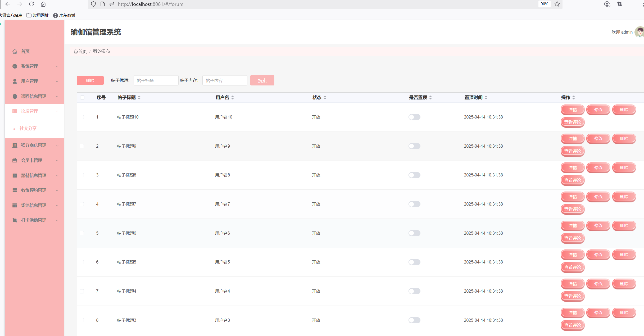The image size is (644, 336).
Task: Click the 搜索 search button
Action: tap(262, 80)
